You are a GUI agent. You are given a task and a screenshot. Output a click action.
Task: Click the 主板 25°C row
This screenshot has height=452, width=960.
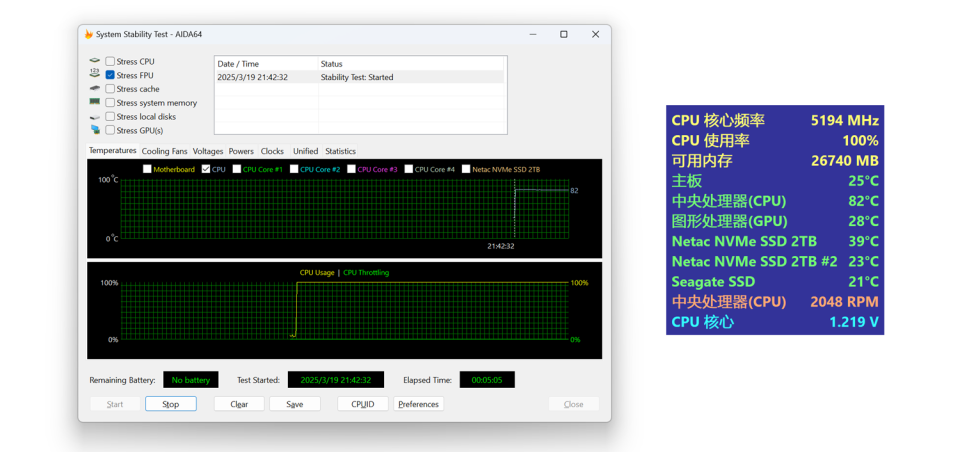click(x=775, y=181)
